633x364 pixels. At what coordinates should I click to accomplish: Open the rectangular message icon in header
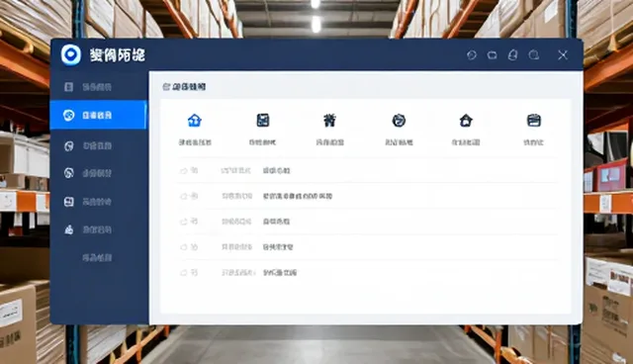(493, 54)
